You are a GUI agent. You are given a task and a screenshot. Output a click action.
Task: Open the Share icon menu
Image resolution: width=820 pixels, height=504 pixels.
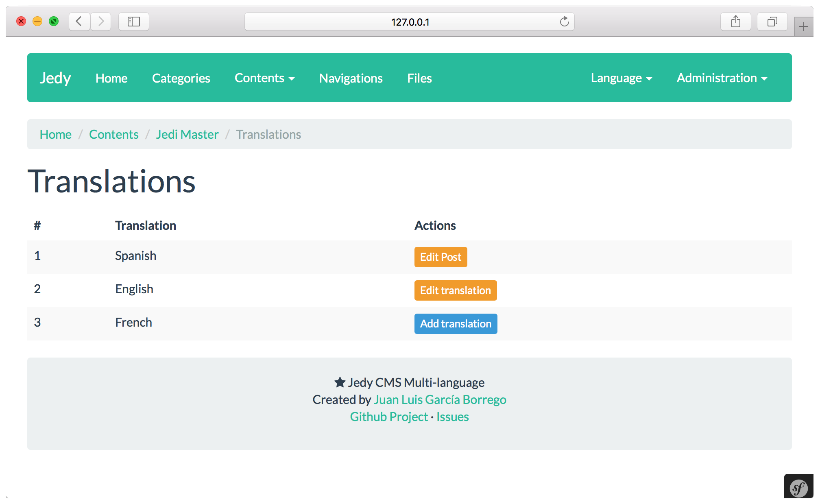(735, 22)
